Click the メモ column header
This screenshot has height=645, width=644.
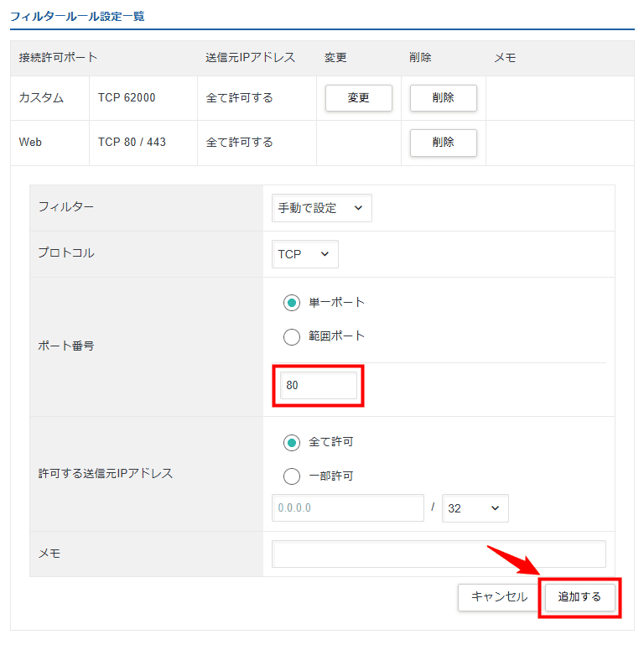tap(505, 58)
